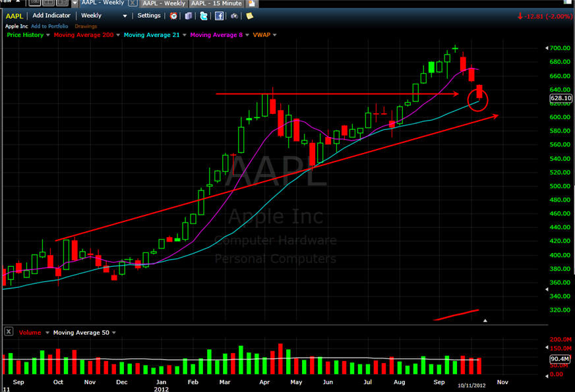The height and width of the screenshot is (392, 575).
Task: Share chart via Facebook icon
Action: [219, 16]
